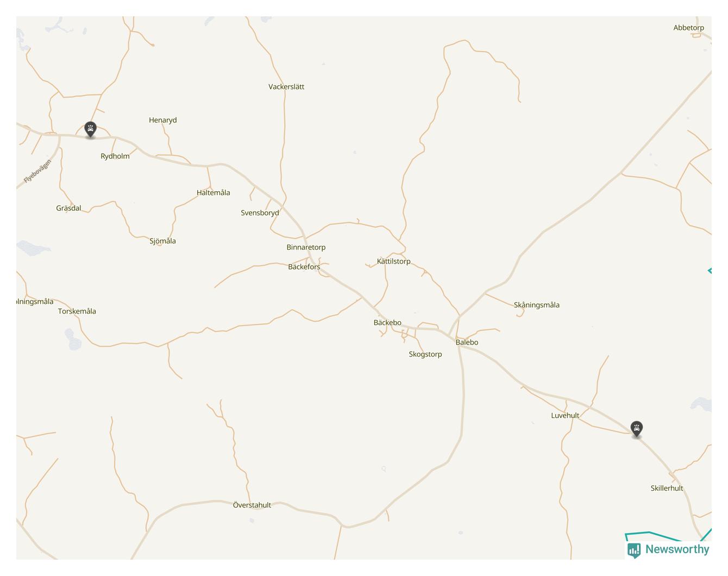Select the Skåningsmåla place label
Image resolution: width=728 pixels, height=576 pixels.
pos(537,305)
